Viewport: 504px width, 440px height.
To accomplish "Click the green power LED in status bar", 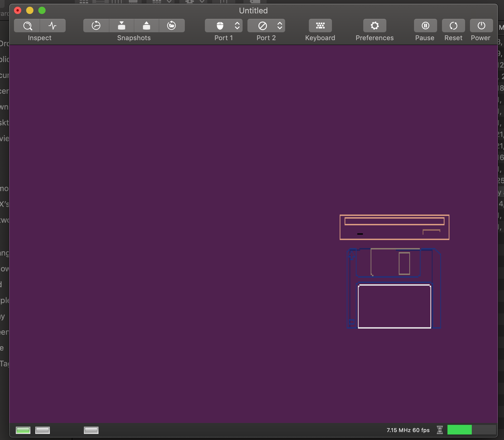I will pos(23,430).
